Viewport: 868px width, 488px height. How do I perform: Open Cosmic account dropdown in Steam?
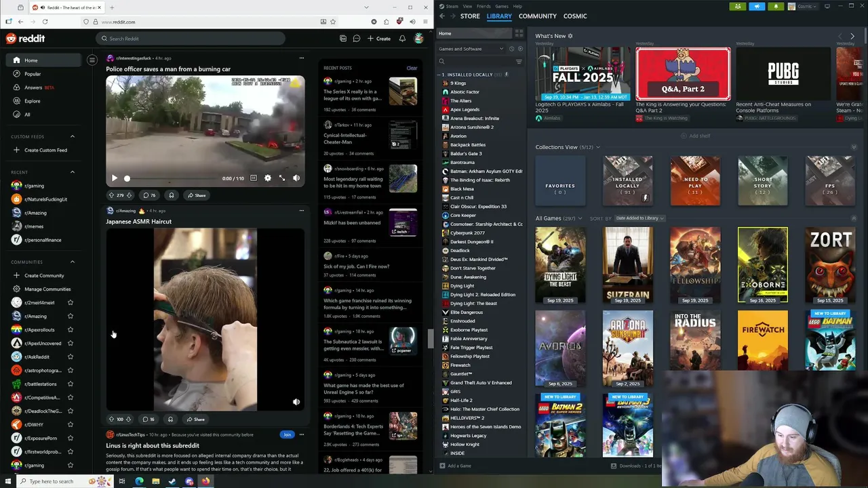point(802,6)
